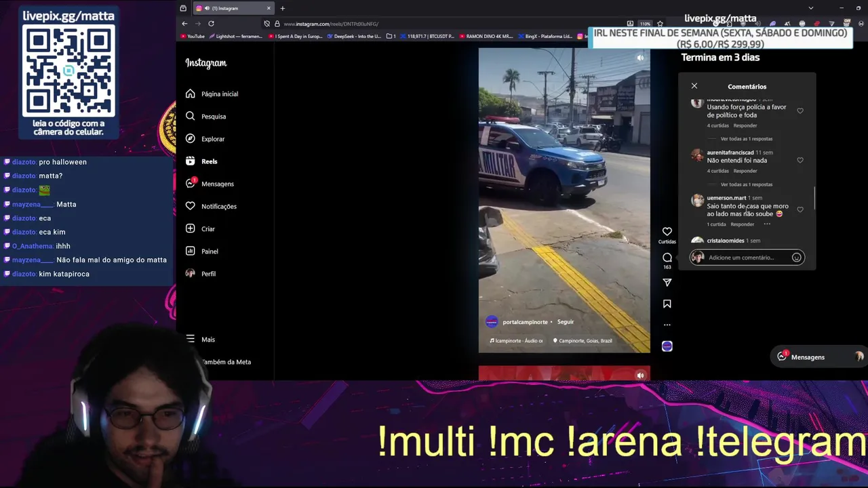Open Explorar compass icon

191,138
